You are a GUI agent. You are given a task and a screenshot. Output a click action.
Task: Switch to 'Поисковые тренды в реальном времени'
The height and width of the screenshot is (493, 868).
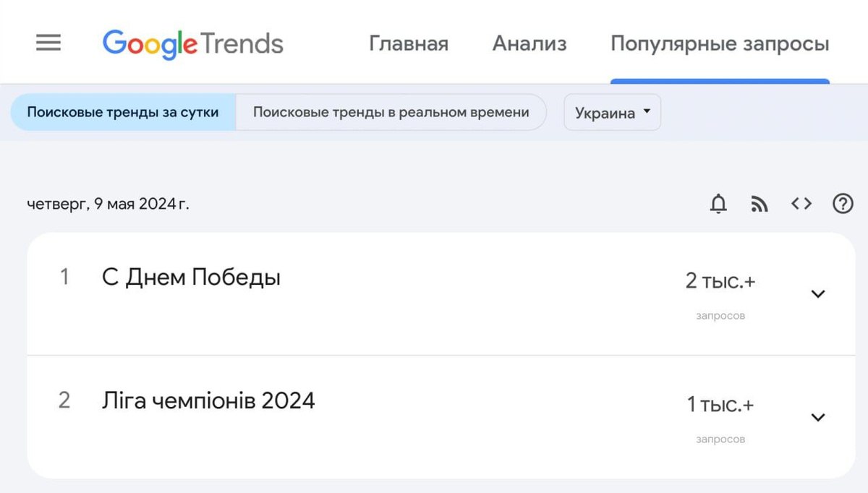point(391,112)
